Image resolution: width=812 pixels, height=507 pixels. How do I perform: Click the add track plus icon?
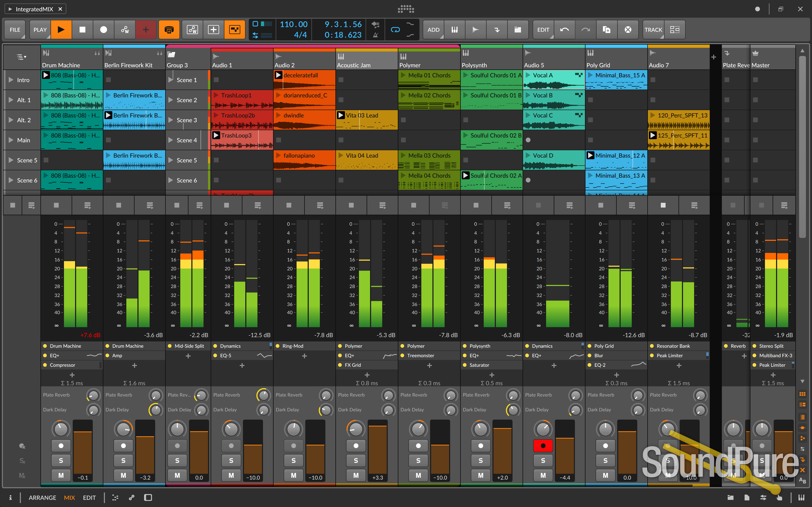tap(713, 57)
